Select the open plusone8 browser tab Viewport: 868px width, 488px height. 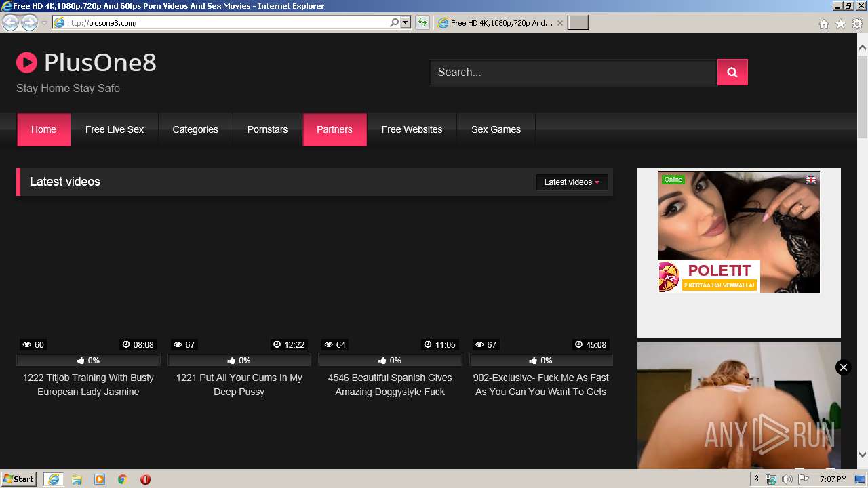tap(500, 22)
